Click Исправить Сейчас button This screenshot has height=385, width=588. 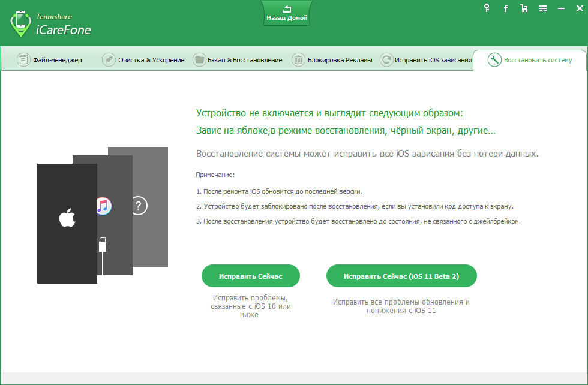tap(251, 276)
